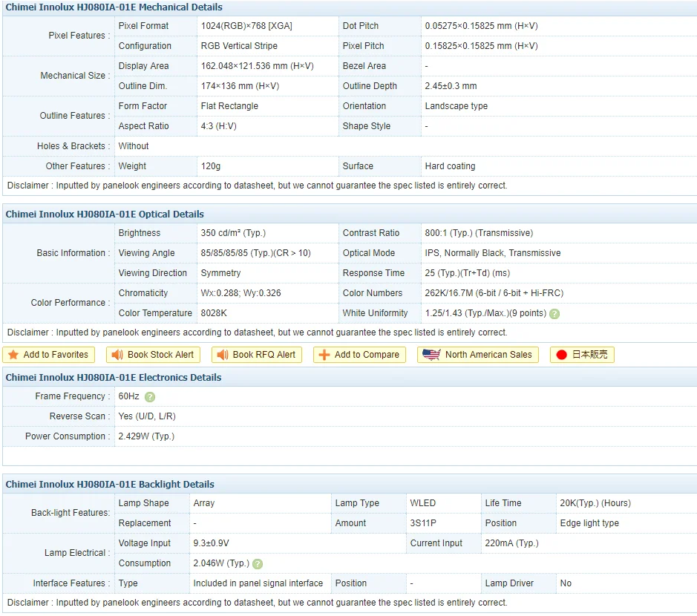Select the Lamp Electrical row label

click(x=77, y=554)
